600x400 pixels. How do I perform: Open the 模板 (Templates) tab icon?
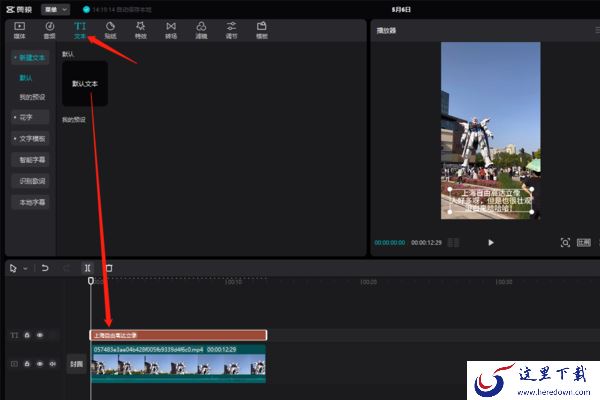click(262, 26)
